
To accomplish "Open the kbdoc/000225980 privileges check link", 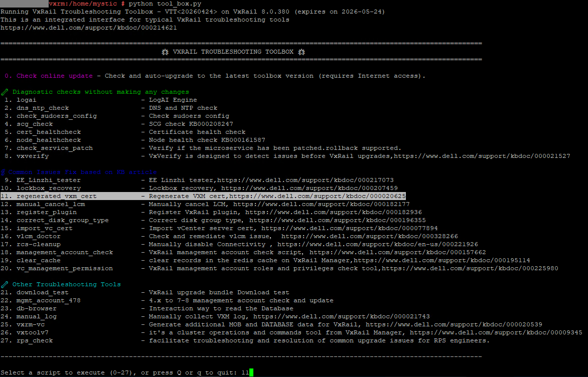I will (470, 268).
